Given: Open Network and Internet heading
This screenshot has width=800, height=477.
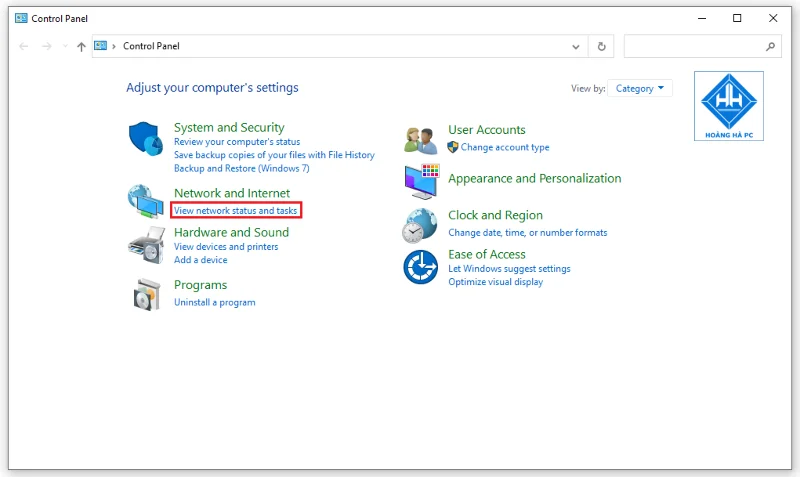Looking at the screenshot, I should click(232, 193).
